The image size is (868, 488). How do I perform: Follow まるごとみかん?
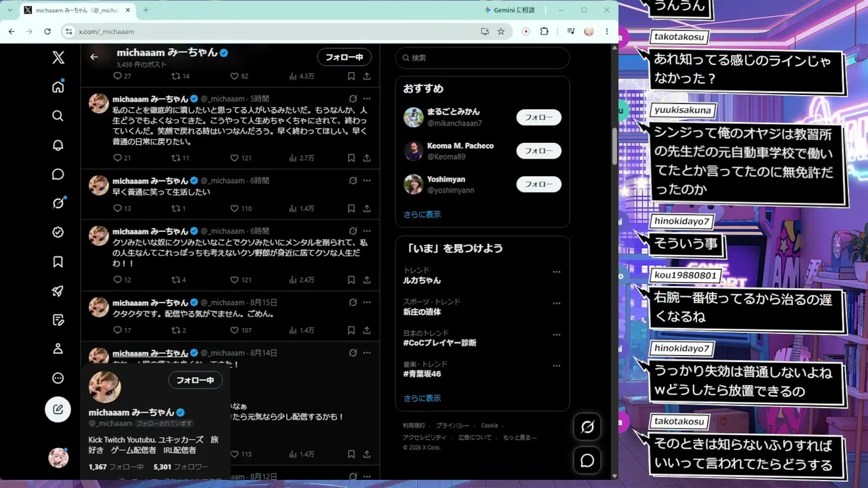coord(538,117)
